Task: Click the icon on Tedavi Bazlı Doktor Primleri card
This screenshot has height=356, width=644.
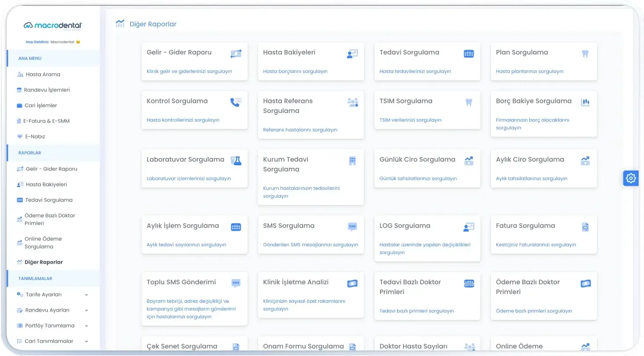Action: pos(469,283)
